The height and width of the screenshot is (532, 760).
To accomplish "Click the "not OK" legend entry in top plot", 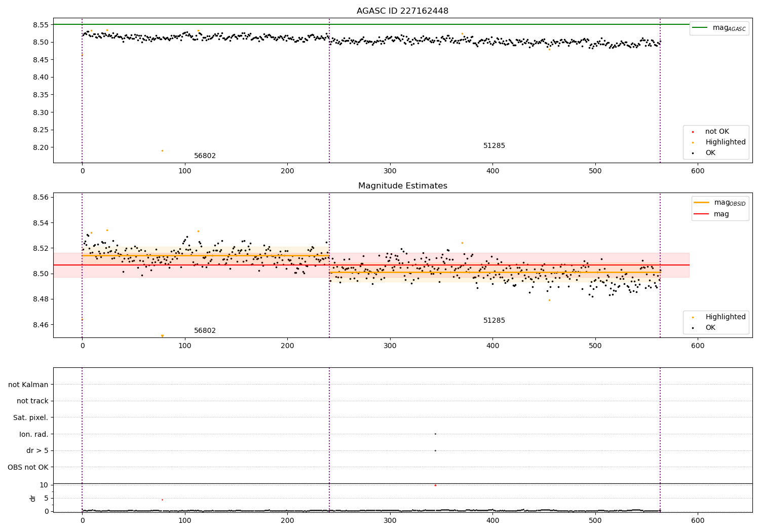I will [x=710, y=132].
